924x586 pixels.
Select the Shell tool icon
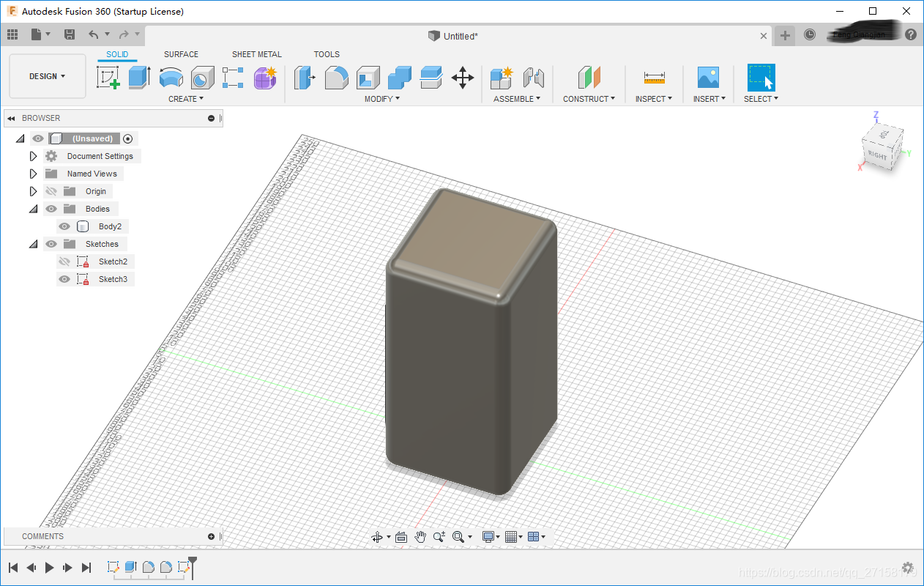click(368, 77)
